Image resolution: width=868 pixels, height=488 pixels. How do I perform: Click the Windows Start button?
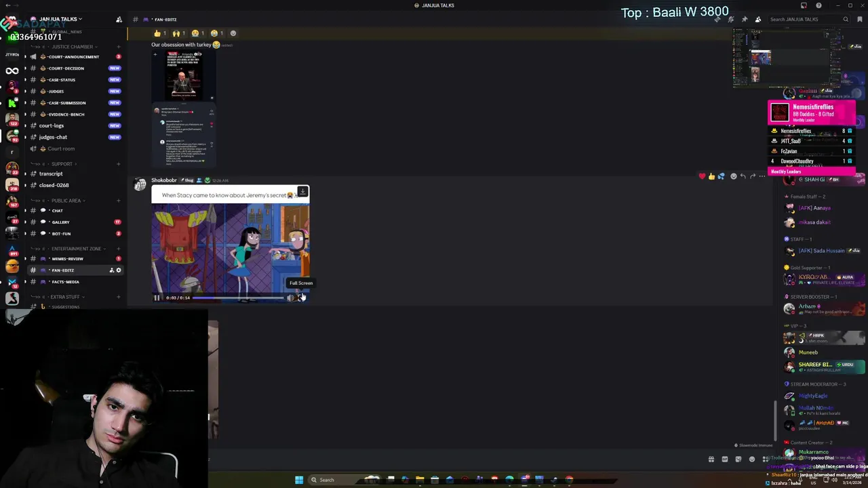point(299,480)
